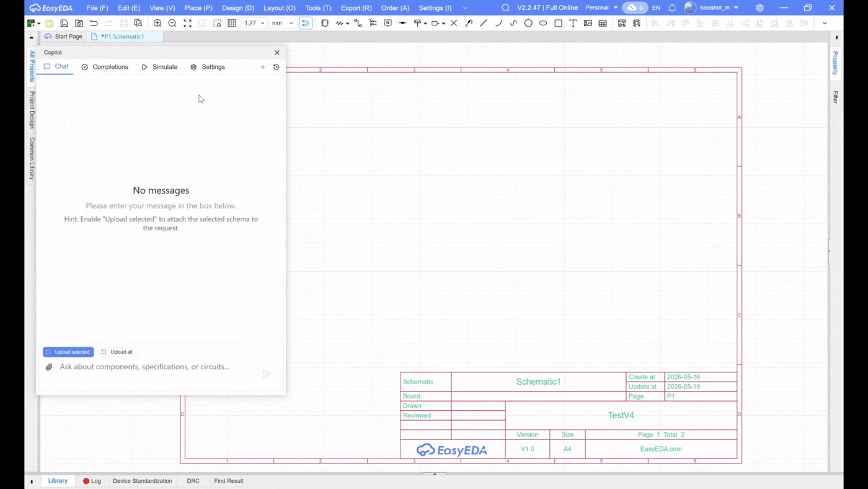
Task: Open the Device Standardization tab
Action: 143,481
